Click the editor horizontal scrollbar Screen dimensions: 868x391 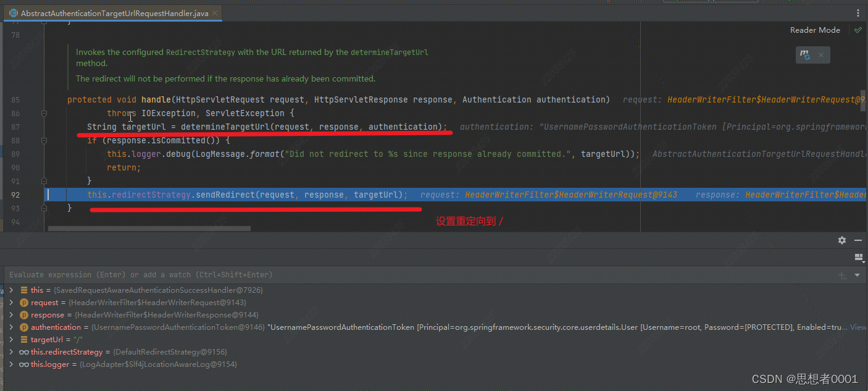[x=149, y=228]
